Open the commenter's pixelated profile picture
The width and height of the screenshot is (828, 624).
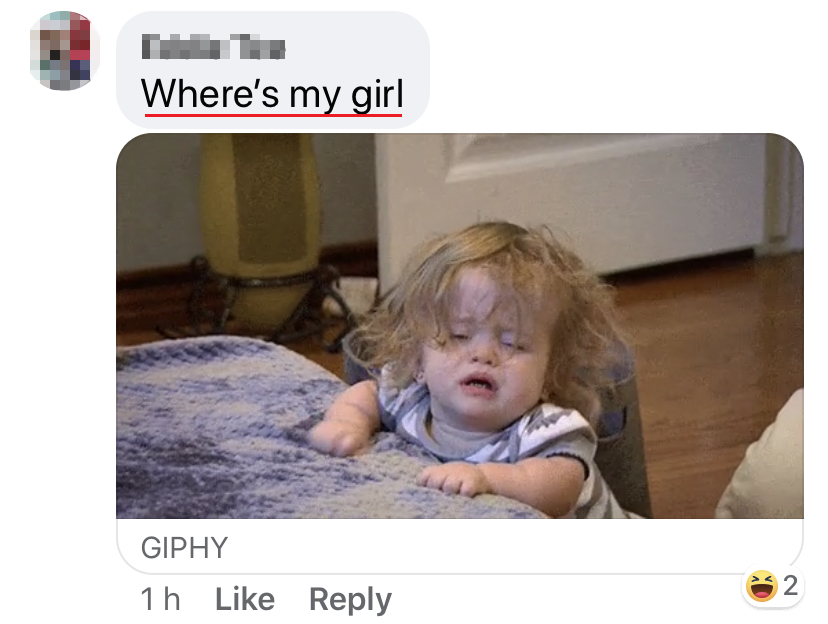pyautogui.click(x=64, y=50)
